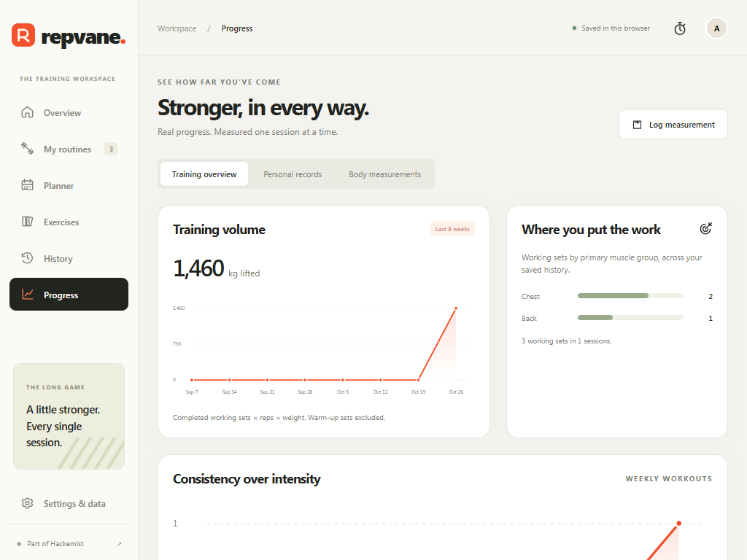Click the repvane logo icon
The width and height of the screenshot is (747, 560).
[x=23, y=35]
